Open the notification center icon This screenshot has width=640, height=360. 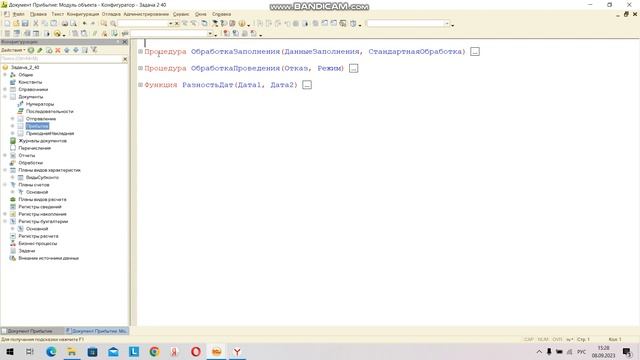pyautogui.click(x=627, y=351)
